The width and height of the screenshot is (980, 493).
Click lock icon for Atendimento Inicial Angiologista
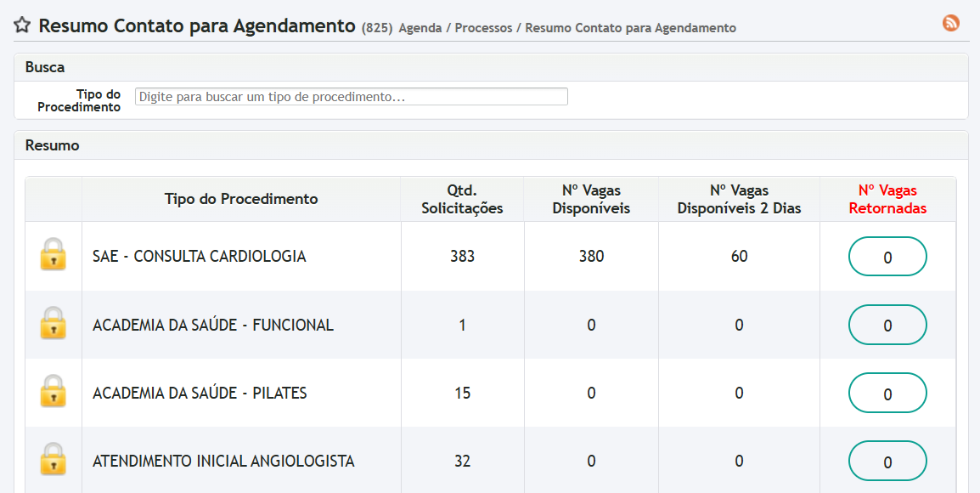53,460
